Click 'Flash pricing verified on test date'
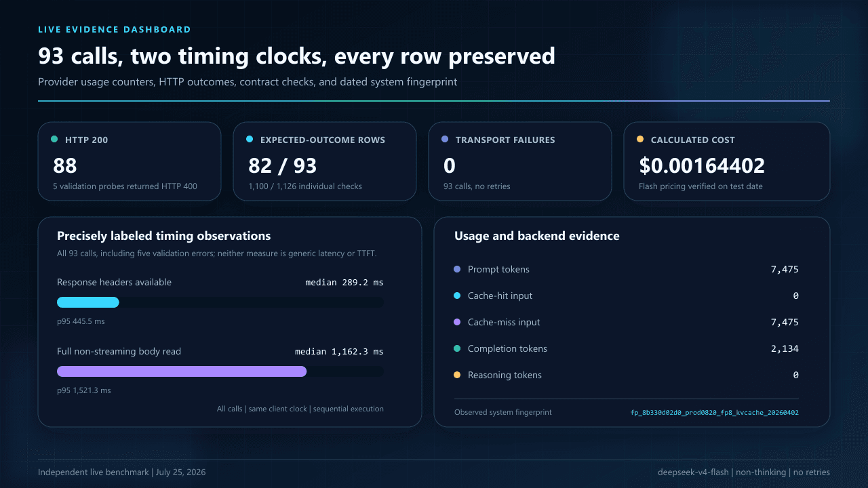This screenshot has height=488, width=868. pyautogui.click(x=701, y=186)
